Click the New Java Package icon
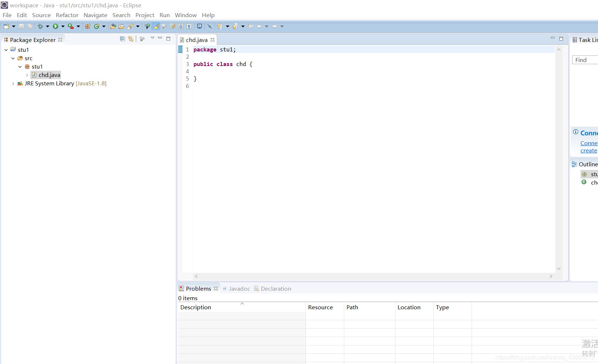The image size is (598, 364). click(88, 26)
